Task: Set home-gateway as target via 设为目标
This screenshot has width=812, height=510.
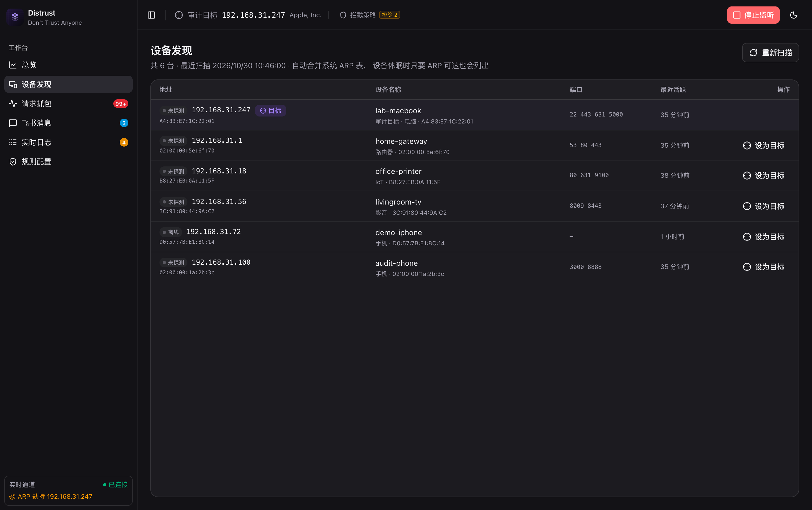Action: [763, 145]
